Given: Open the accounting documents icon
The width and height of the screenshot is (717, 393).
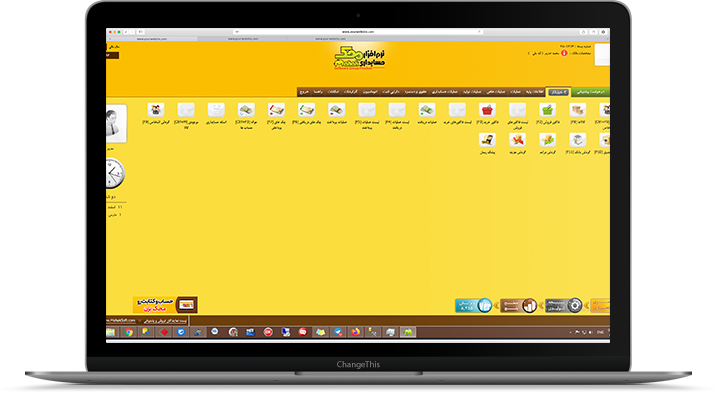Looking at the screenshot, I should tap(216, 110).
